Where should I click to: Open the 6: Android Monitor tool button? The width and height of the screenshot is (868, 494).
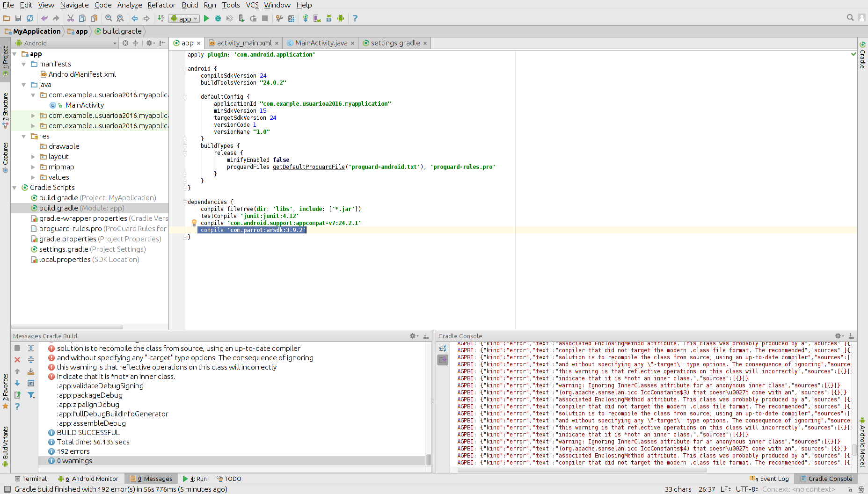88,479
